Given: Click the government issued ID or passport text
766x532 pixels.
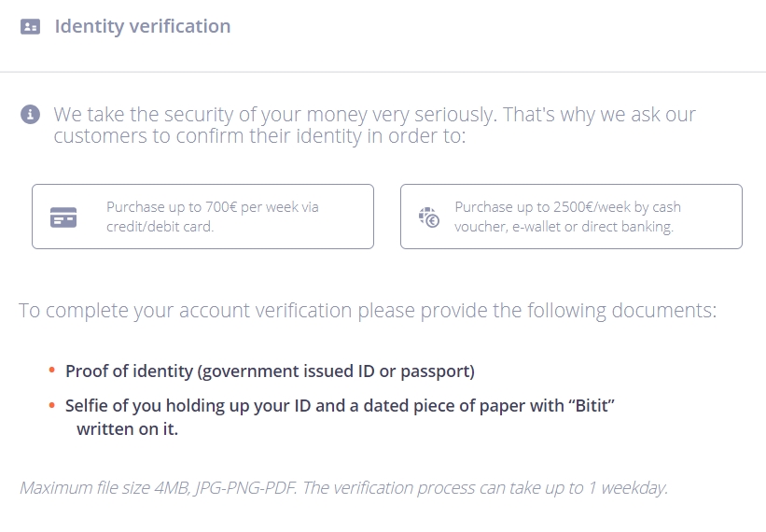Looking at the screenshot, I should [x=336, y=371].
